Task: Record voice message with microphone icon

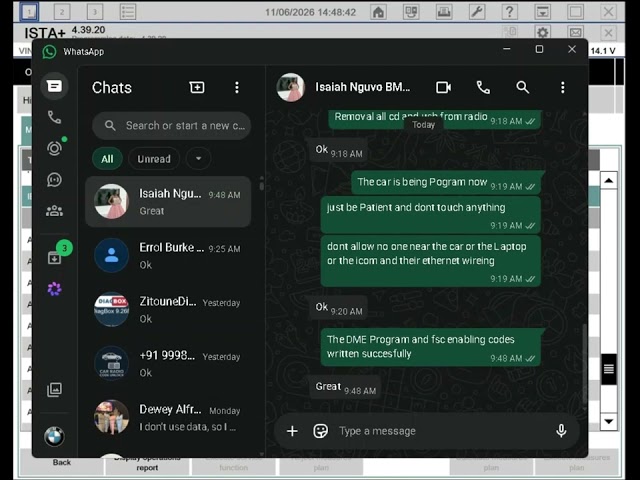Action: pos(561,431)
